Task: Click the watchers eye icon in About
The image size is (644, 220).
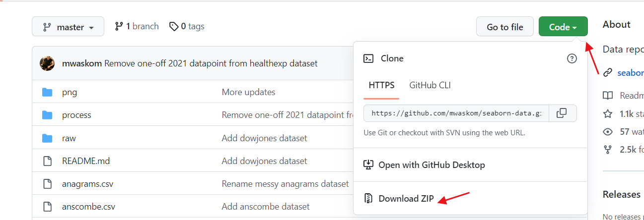Action: pos(608,131)
